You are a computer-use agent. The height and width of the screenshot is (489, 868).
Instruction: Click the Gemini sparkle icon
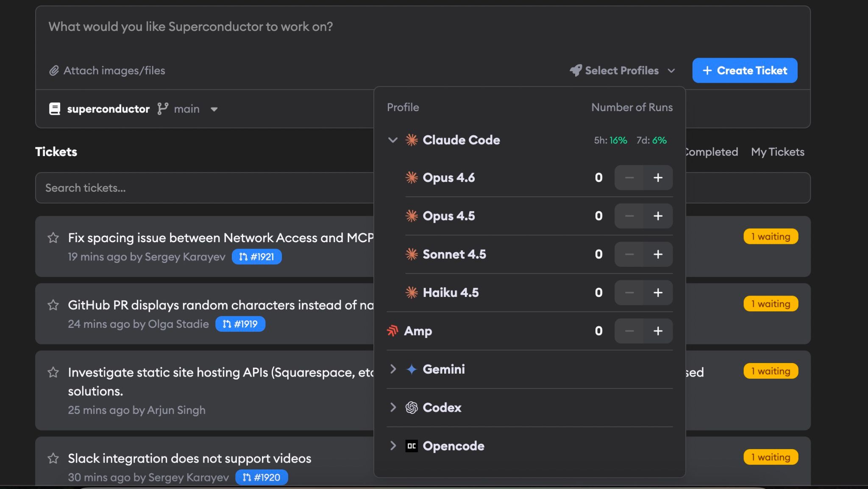411,369
